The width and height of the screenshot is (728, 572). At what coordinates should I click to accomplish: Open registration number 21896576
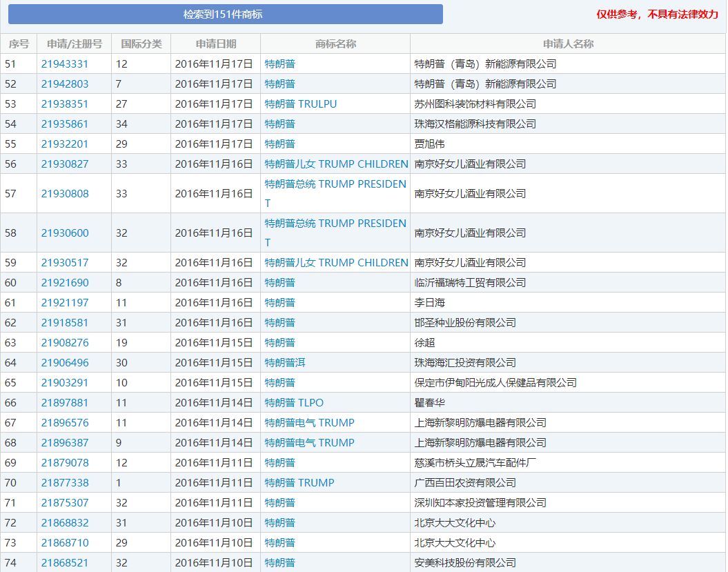(65, 422)
